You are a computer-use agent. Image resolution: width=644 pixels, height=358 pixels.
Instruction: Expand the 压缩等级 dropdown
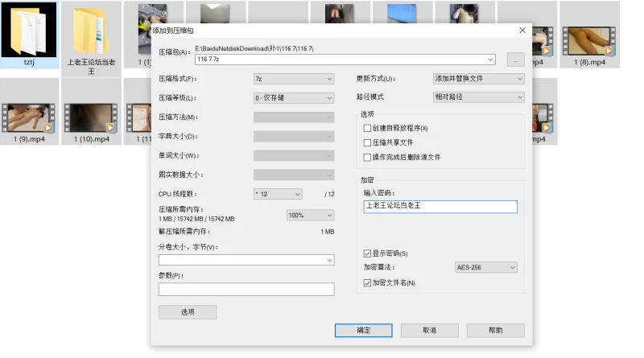tap(293, 98)
